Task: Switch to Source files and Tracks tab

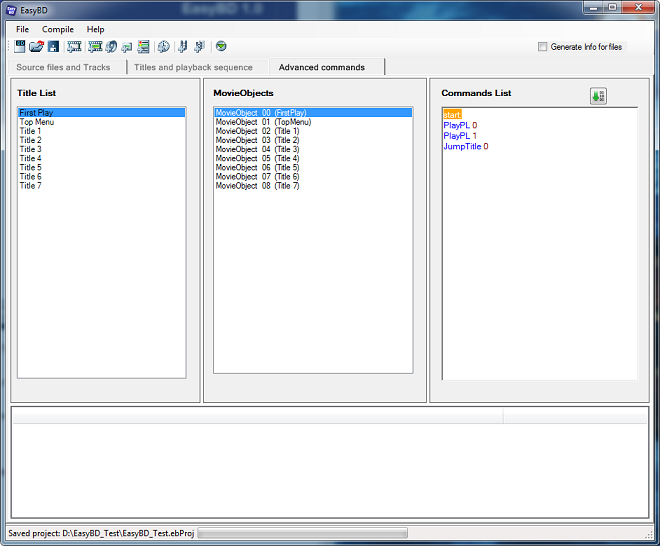Action: coord(63,67)
